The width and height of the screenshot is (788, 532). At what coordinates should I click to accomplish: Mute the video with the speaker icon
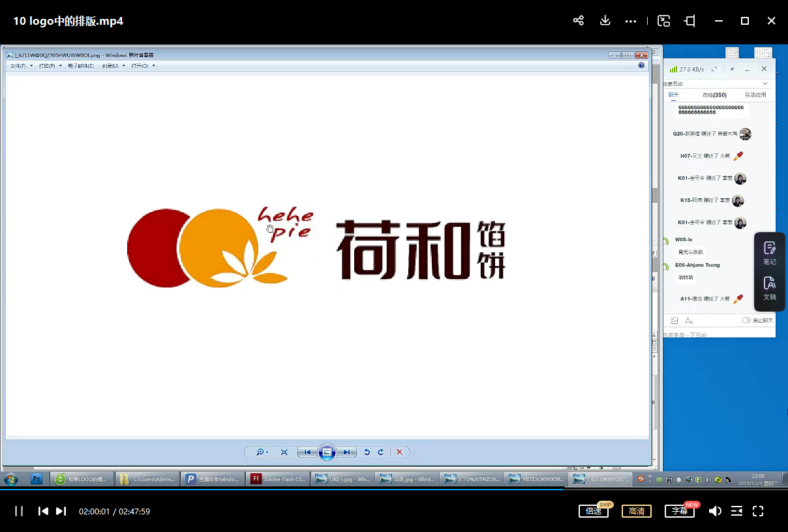click(x=715, y=511)
